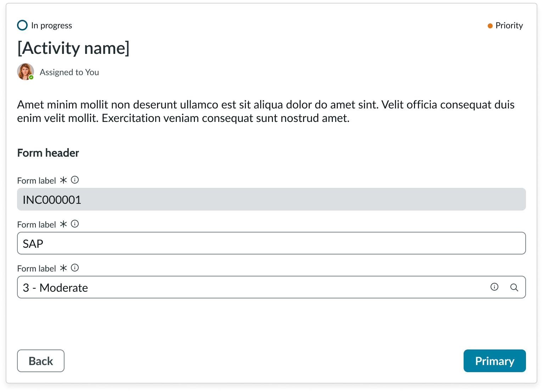543x392 pixels.
Task: Click the info icon above the Moderate field label
Action: click(x=75, y=268)
